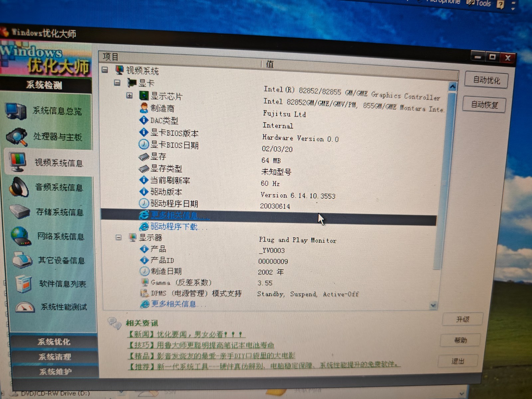Click value '64 MB'
This screenshot has width=532, height=399.
click(271, 161)
